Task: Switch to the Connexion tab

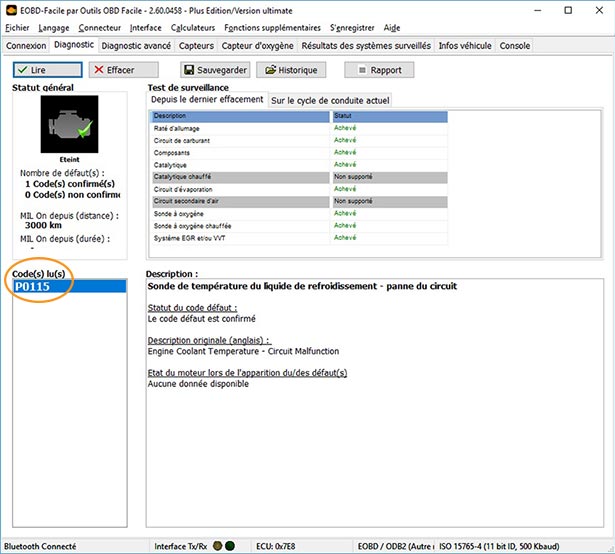Action: click(x=26, y=46)
